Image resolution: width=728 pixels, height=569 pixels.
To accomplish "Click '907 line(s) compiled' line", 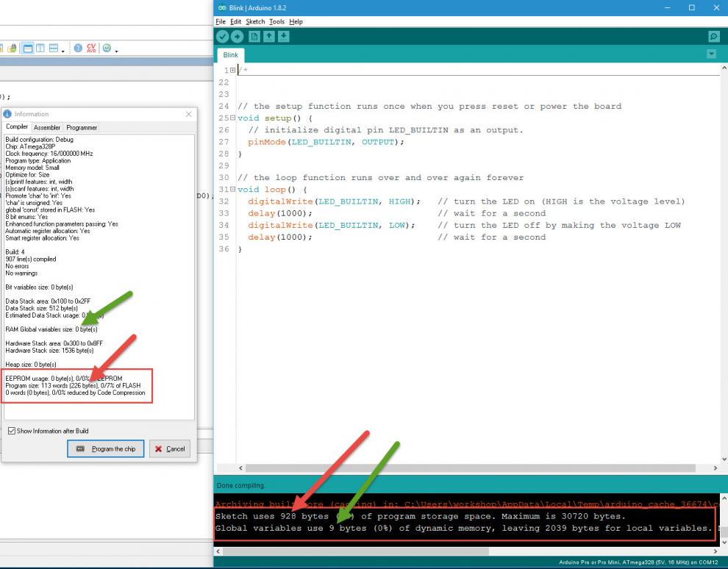I will point(31,260).
